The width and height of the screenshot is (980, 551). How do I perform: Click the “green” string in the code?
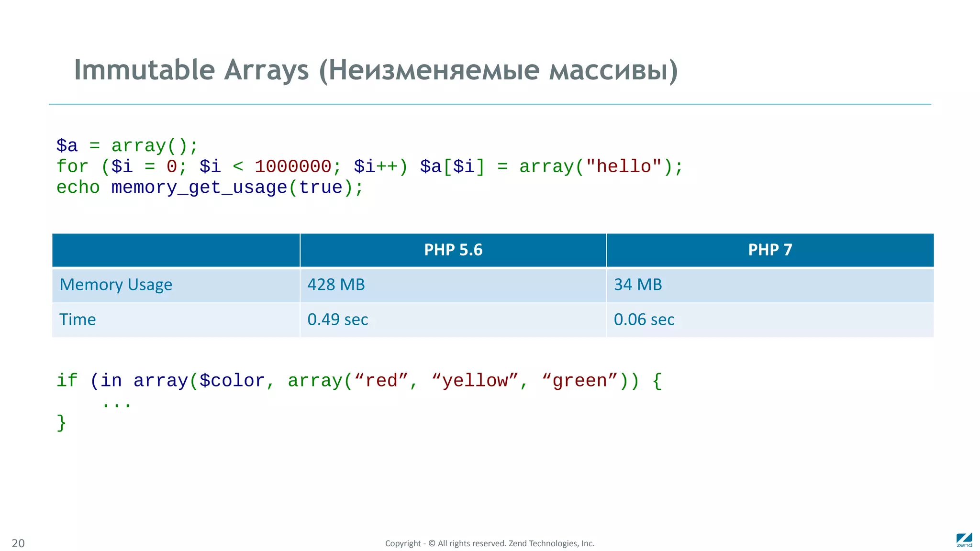point(580,381)
